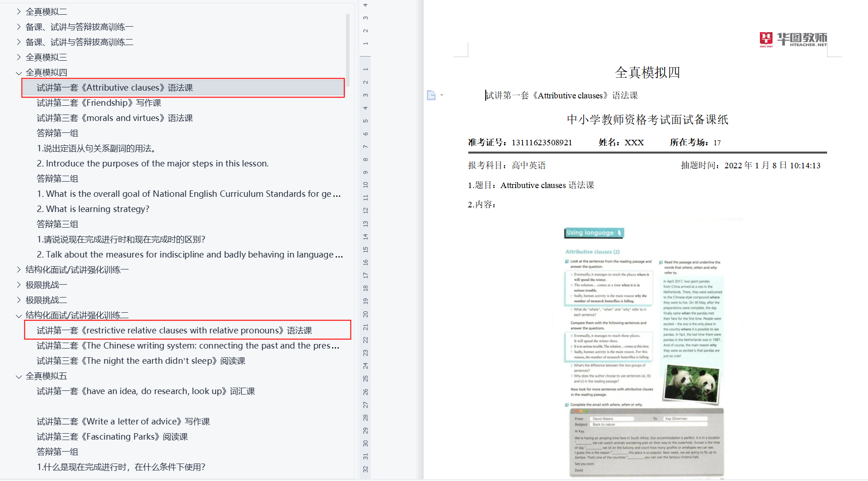This screenshot has width=868, height=481.
Task: Navigate to 试讲第三套 Fascinating Parks 阅读课
Action: coord(112,437)
